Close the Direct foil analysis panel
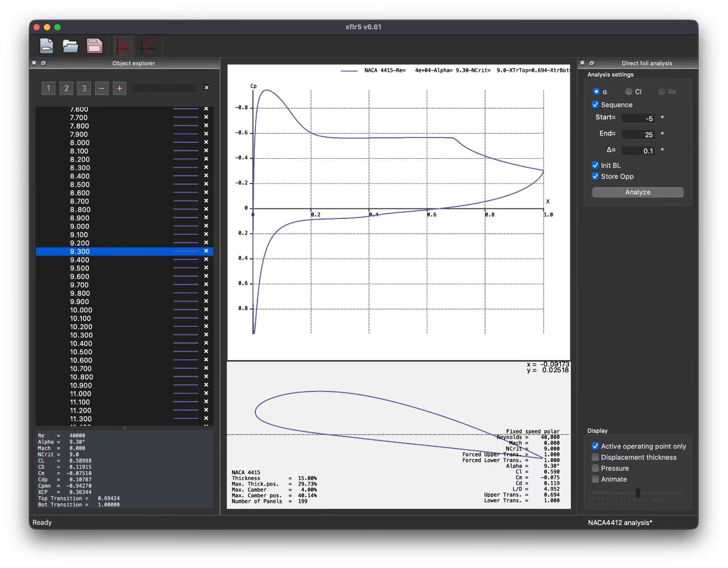Viewport: 728px width, 568px height. pyautogui.click(x=582, y=63)
